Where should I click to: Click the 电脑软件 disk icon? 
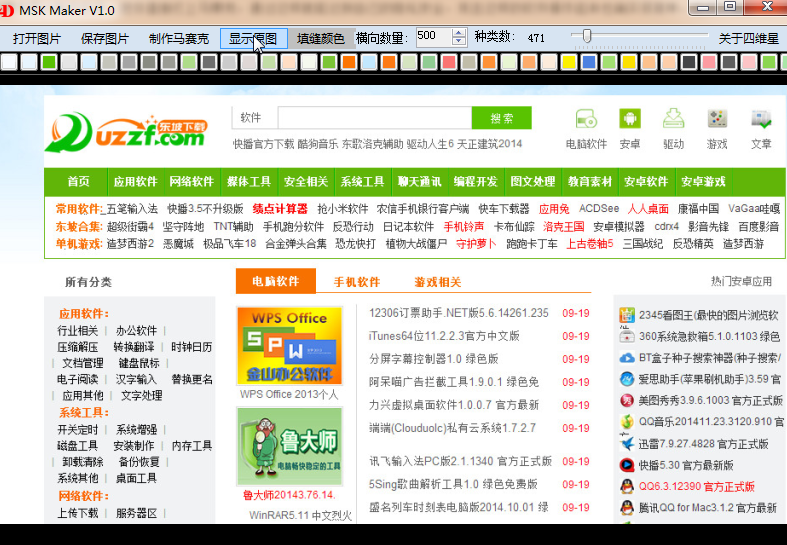(586, 119)
